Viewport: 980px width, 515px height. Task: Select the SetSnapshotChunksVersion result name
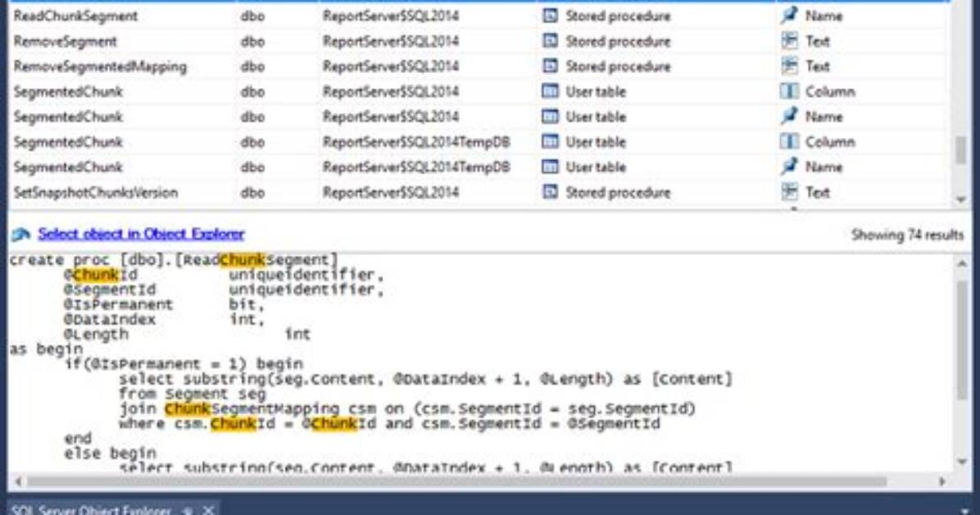tap(96, 192)
